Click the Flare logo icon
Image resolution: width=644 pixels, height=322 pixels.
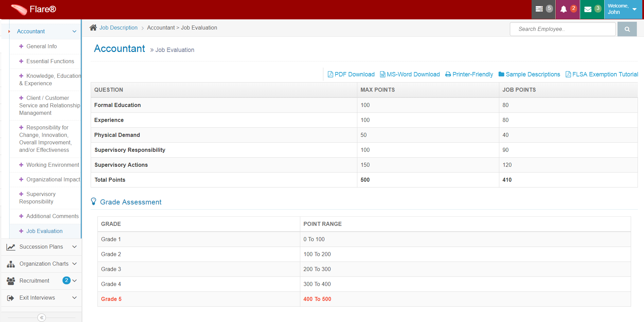pyautogui.click(x=19, y=10)
